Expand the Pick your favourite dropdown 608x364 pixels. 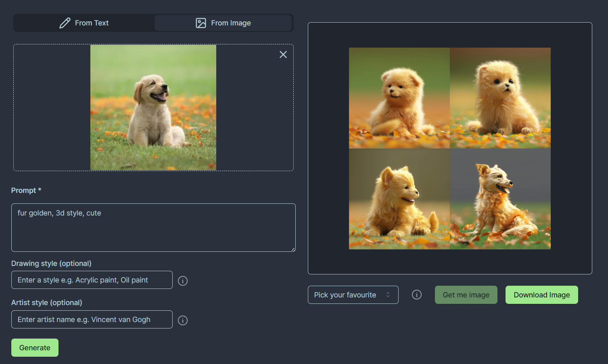[x=353, y=295]
